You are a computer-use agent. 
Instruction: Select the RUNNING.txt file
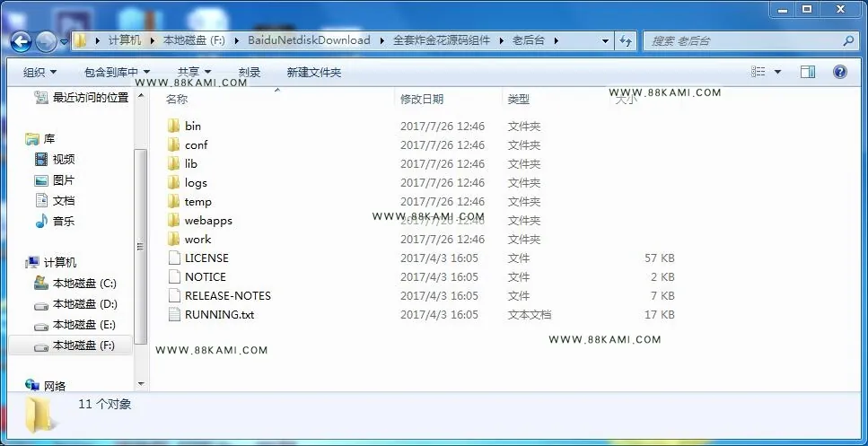pos(219,314)
